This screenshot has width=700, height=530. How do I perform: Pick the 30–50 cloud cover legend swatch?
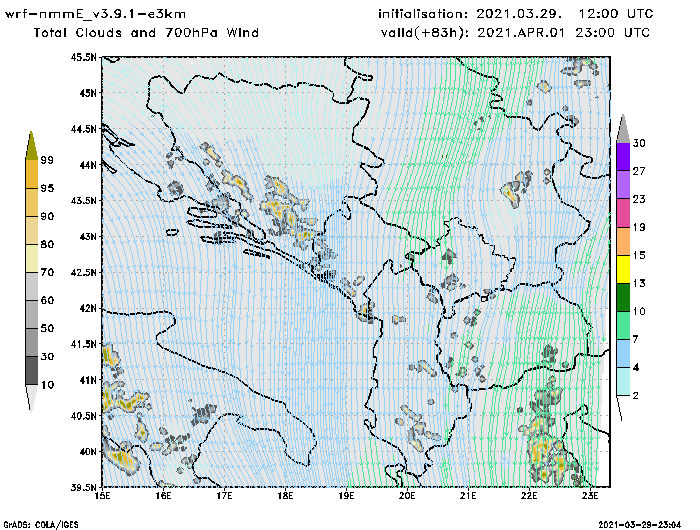pyautogui.click(x=32, y=343)
